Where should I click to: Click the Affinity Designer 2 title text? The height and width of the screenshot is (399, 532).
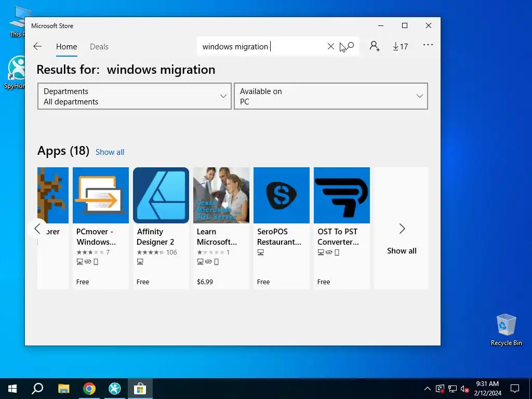point(155,237)
